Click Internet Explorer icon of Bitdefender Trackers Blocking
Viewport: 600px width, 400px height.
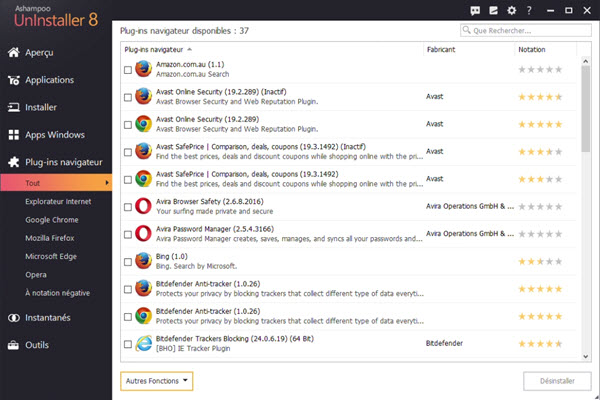[144, 343]
